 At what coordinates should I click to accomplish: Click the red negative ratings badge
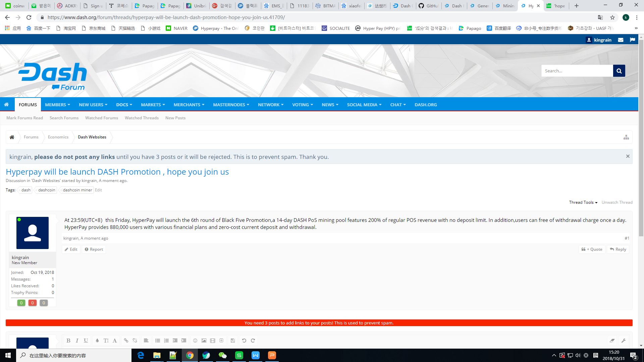tap(33, 303)
